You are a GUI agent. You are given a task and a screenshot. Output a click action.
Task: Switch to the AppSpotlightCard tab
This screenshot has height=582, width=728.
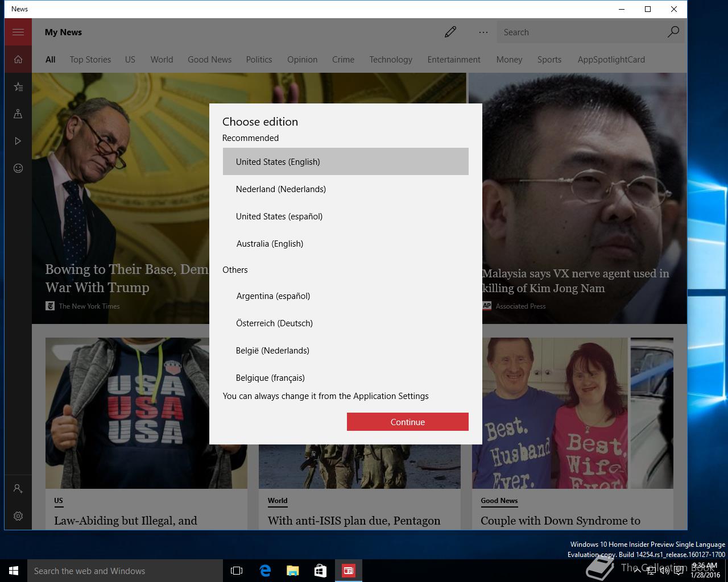[x=611, y=60]
